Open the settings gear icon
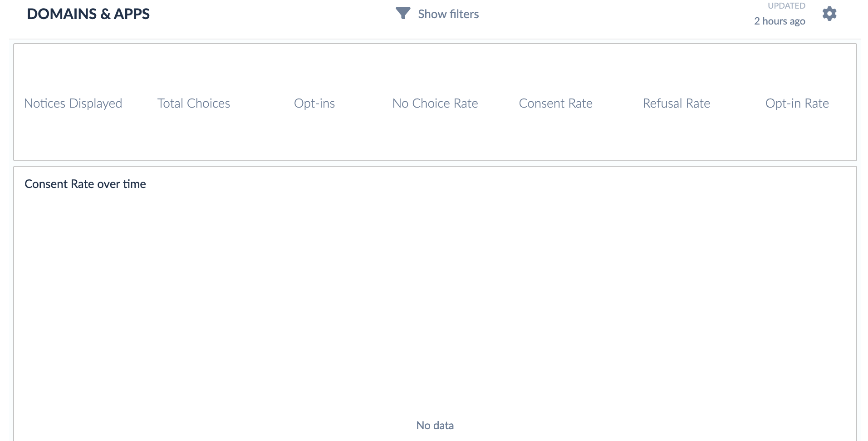Viewport: 868px width, 441px height. pyautogui.click(x=829, y=14)
